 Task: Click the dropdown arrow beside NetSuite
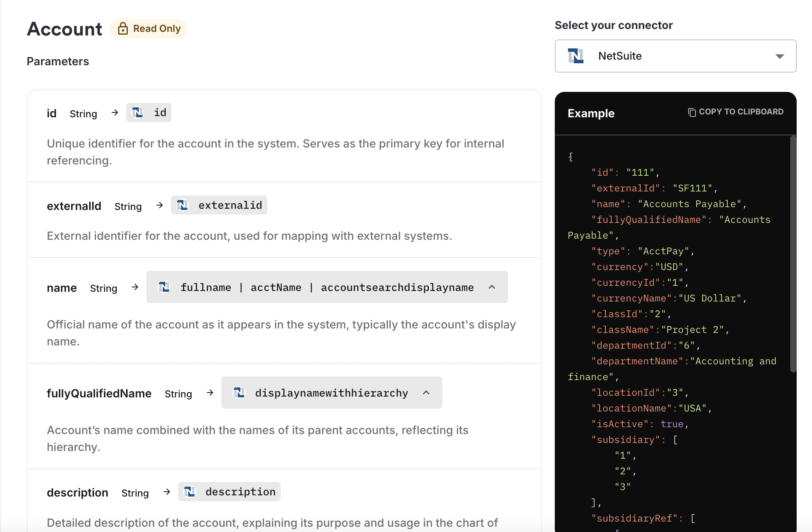[x=780, y=56]
